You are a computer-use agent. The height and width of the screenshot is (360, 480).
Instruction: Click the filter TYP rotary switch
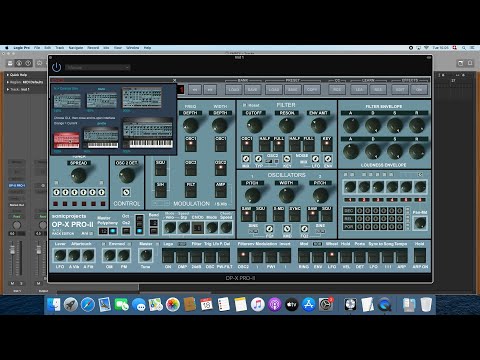coord(258,159)
